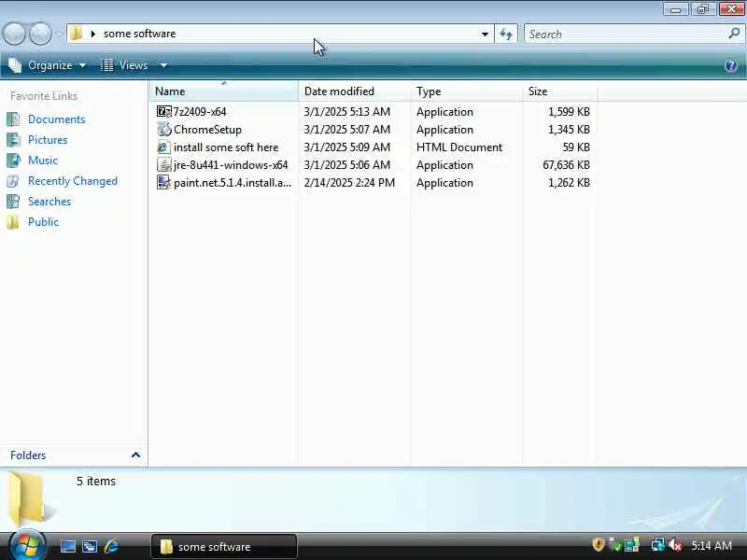
Task: Open Help with the question mark icon
Action: click(x=731, y=65)
